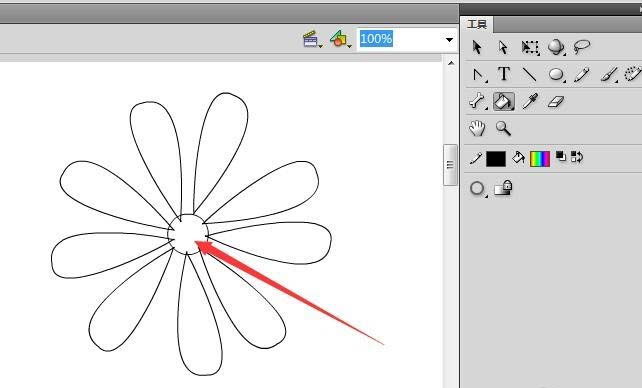
Task: Open the Edit Symbols shapes menu
Action: 340,39
